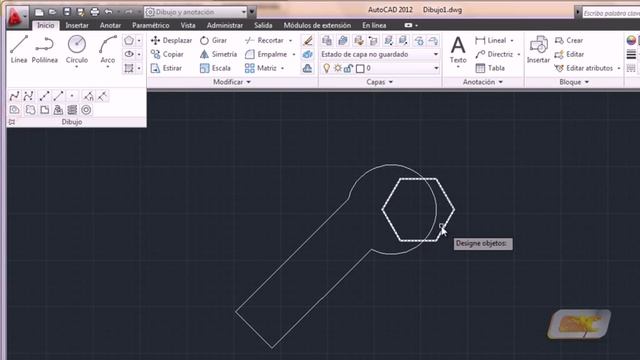Screen dimensions: 640x360
Task: Open the Directriz dropdown arrow
Action: tap(519, 54)
